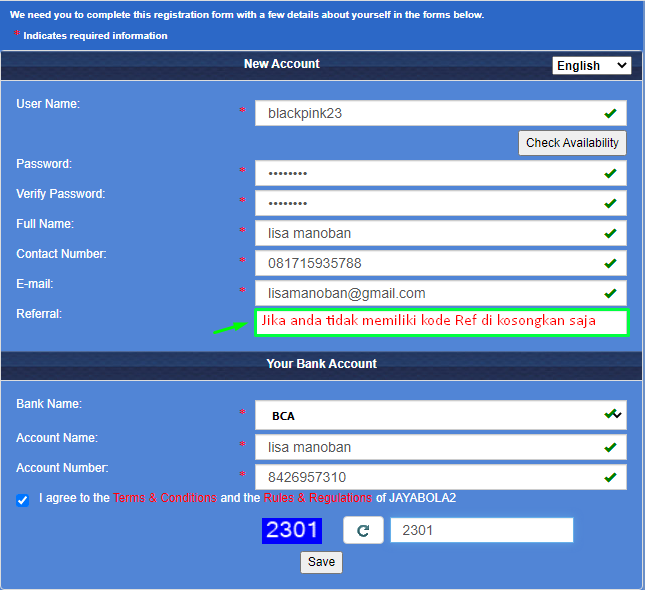The height and width of the screenshot is (590, 645).
Task: Click the green checkmark in Contact Number field
Action: [610, 263]
